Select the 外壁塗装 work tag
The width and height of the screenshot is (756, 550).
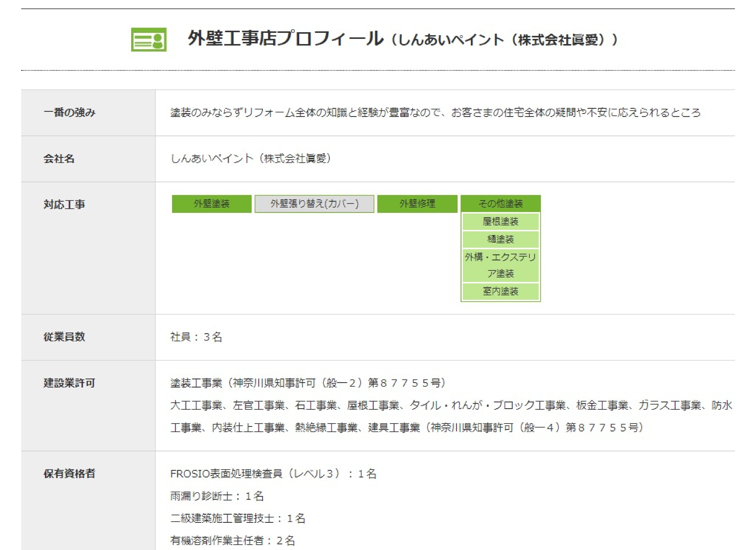tap(212, 204)
